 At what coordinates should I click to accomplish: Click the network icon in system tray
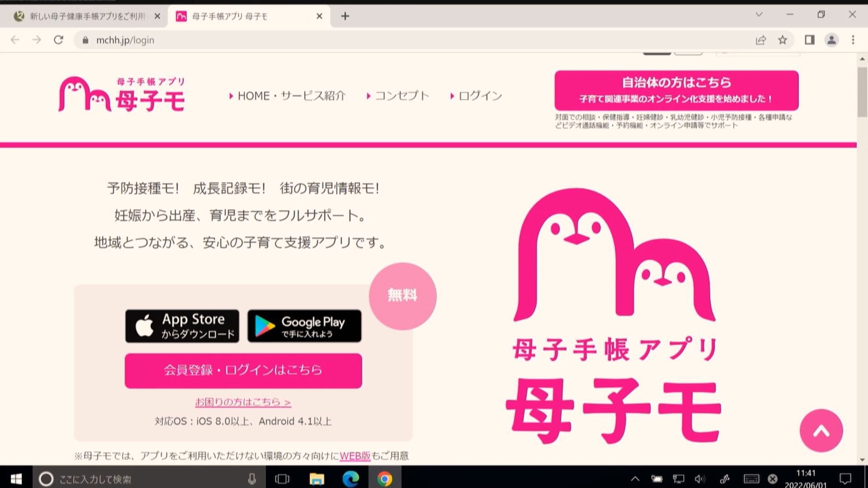click(679, 479)
